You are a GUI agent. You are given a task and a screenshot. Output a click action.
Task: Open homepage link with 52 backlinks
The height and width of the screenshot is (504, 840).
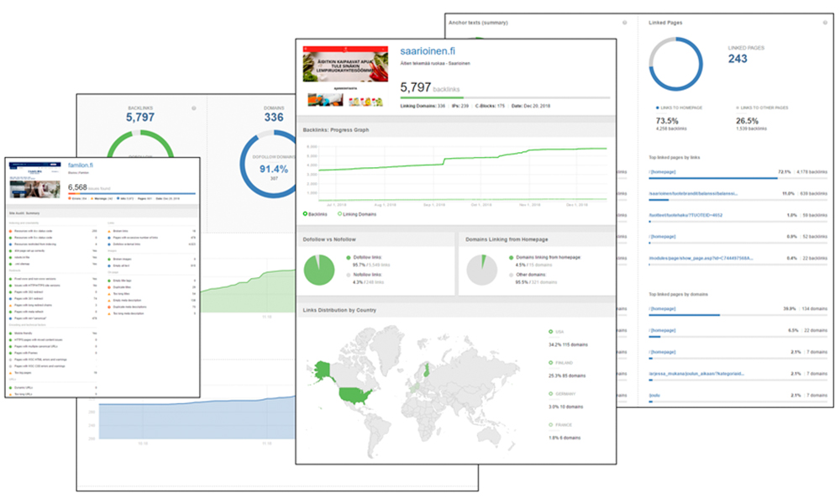[662, 236]
